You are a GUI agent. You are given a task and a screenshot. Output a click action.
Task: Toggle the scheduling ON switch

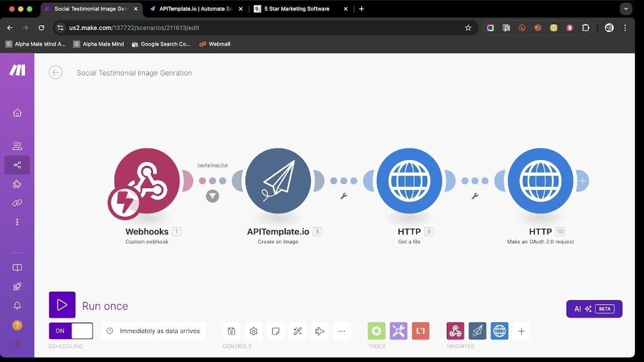[71, 331]
